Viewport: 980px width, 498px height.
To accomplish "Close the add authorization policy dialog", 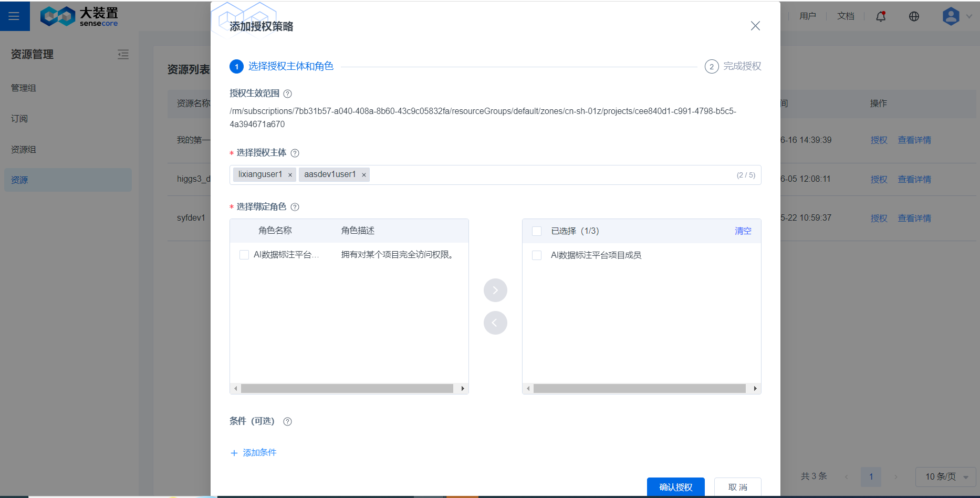I will point(755,26).
